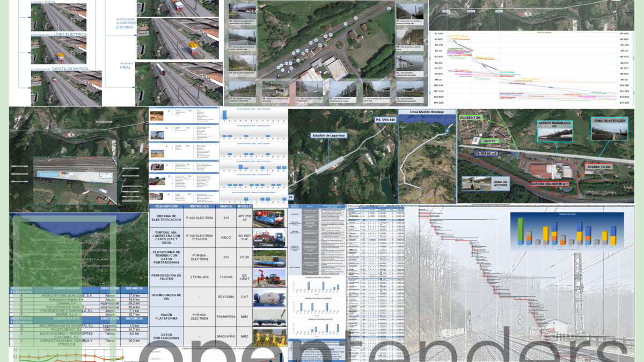644x362 pixels.
Task: Select the 'ET5788-BFX' matricula cell
Action: pyautogui.click(x=199, y=277)
